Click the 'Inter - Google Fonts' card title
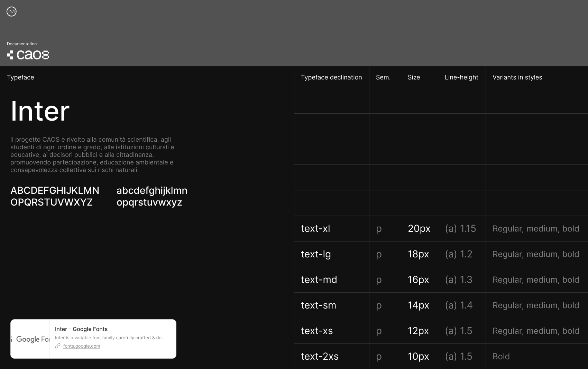588x369 pixels. 81,329
